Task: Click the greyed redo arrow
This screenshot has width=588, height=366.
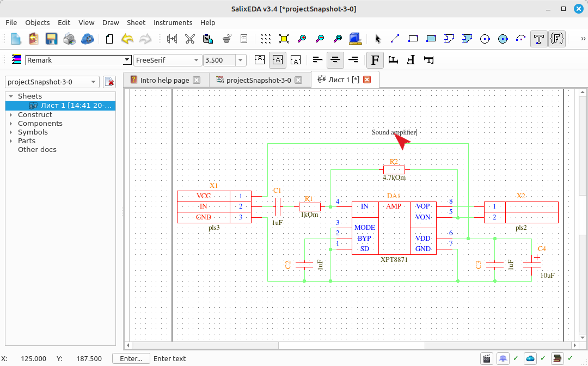Action: click(145, 39)
